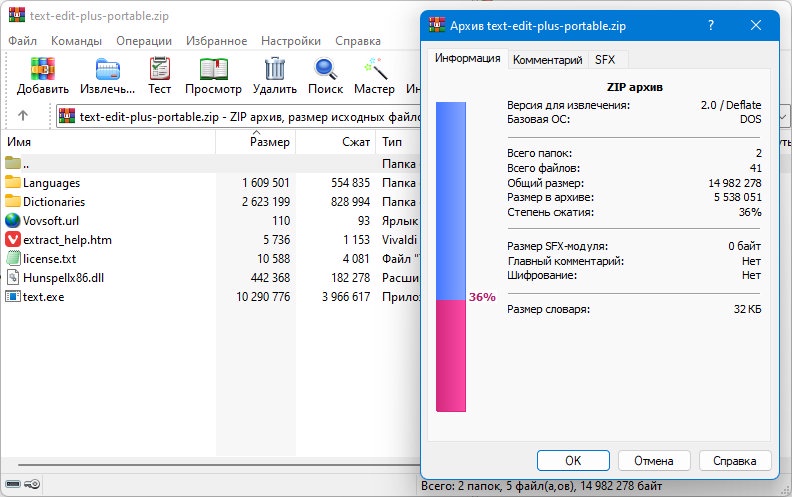Click the Добавить (Add) toolbar icon
Image resolution: width=792 pixels, height=497 pixels.
point(42,69)
